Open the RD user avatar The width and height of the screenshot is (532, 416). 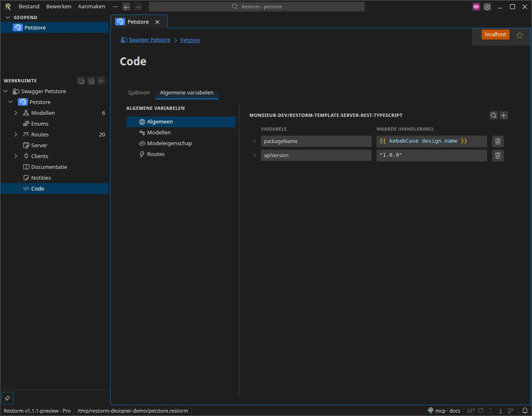[x=476, y=7]
